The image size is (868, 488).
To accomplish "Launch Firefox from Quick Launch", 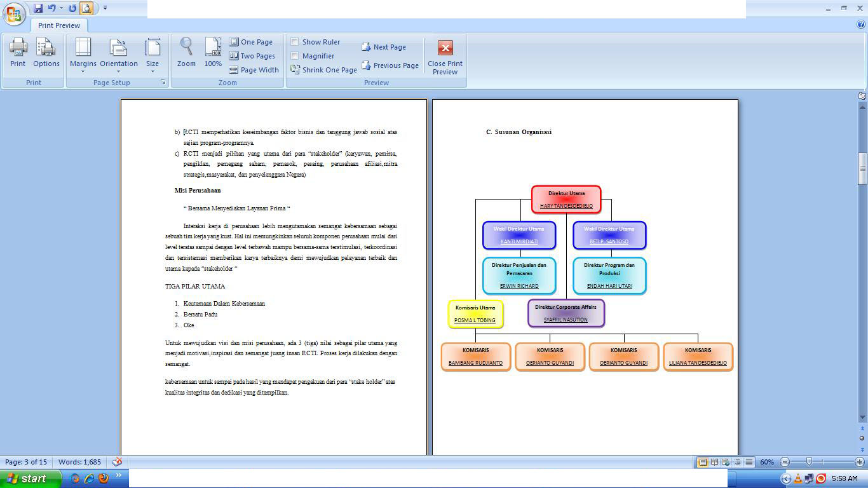I will [104, 478].
